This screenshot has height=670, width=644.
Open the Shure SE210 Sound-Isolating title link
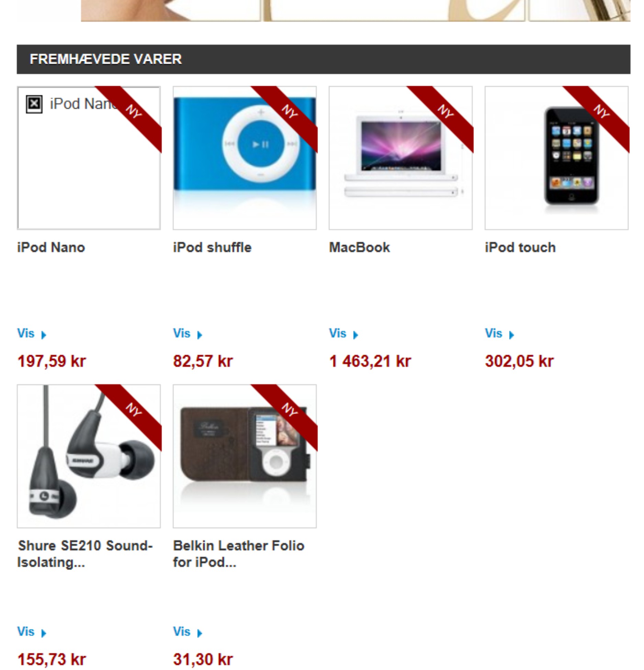pyautogui.click(x=85, y=554)
